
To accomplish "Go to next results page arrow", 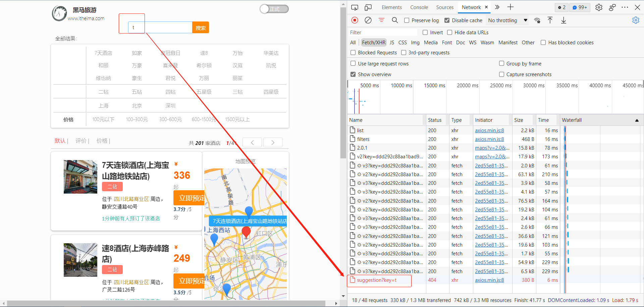I will 273,143.
